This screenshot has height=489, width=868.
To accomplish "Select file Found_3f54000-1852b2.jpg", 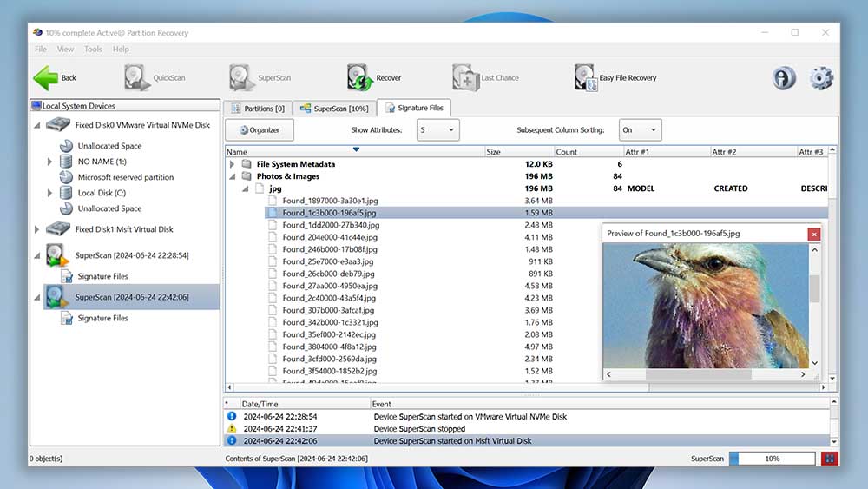I will point(329,372).
